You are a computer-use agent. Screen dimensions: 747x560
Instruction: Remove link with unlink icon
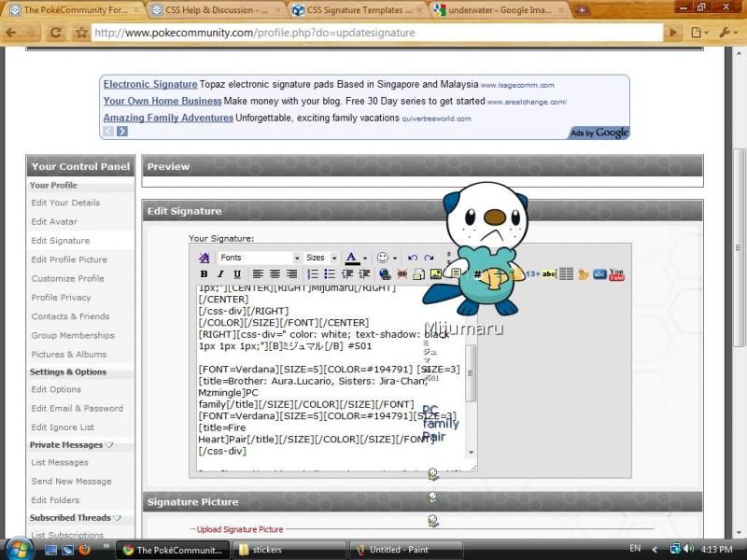click(402, 274)
